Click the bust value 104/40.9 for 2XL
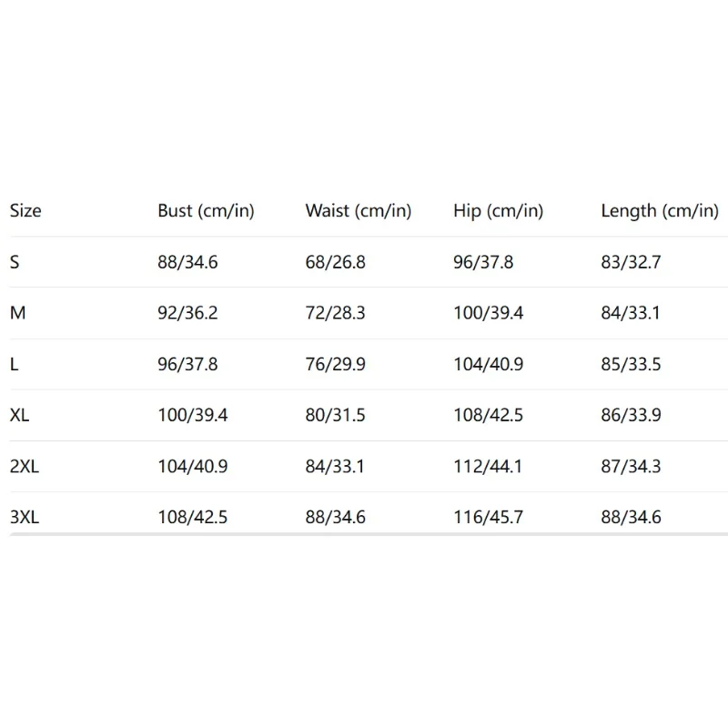The image size is (728, 728). coord(192,467)
